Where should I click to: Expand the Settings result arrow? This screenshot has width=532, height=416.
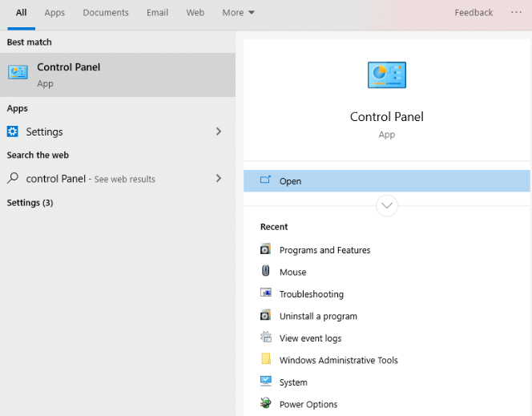click(219, 131)
